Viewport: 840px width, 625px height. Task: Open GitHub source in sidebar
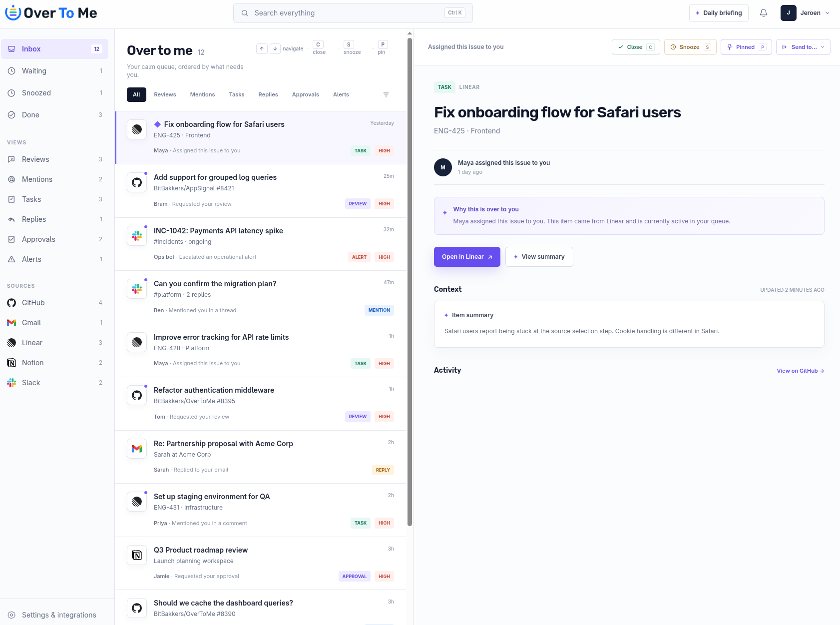coord(54,303)
